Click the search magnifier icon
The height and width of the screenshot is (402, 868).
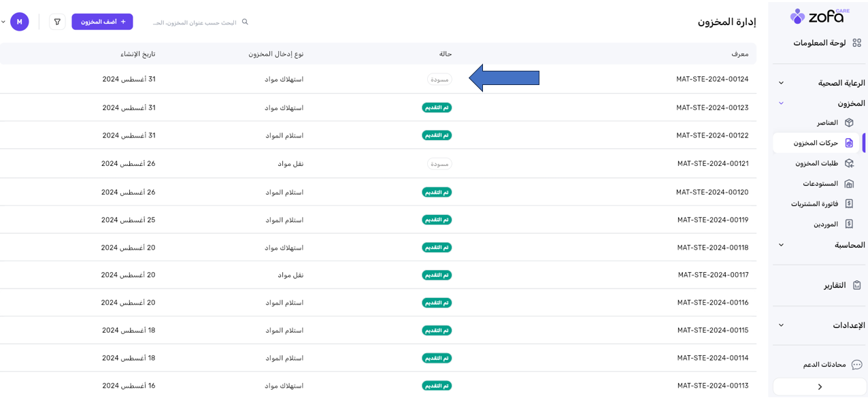[245, 22]
